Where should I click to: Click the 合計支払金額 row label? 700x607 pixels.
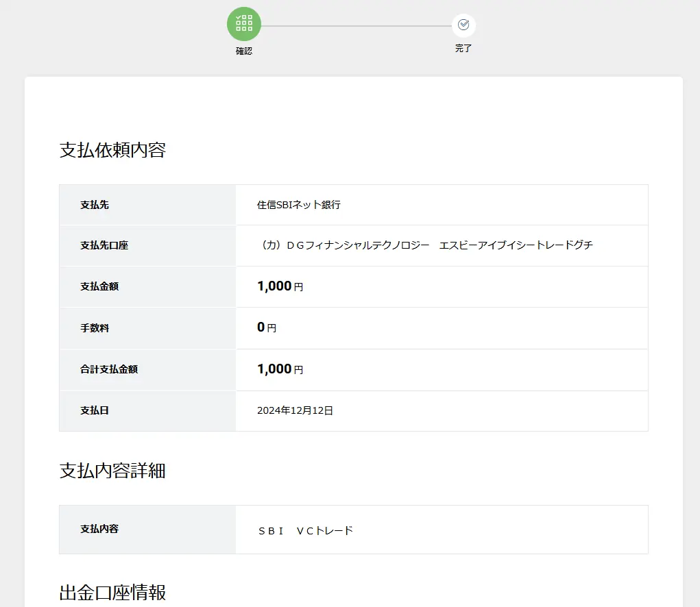click(109, 369)
